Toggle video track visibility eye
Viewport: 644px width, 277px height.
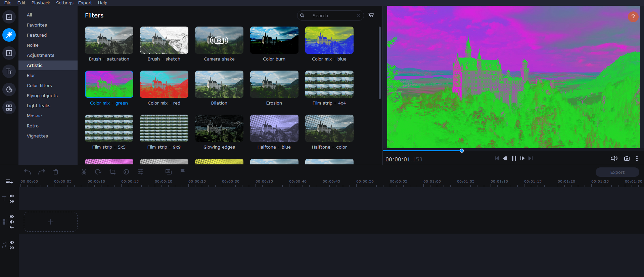(x=12, y=216)
